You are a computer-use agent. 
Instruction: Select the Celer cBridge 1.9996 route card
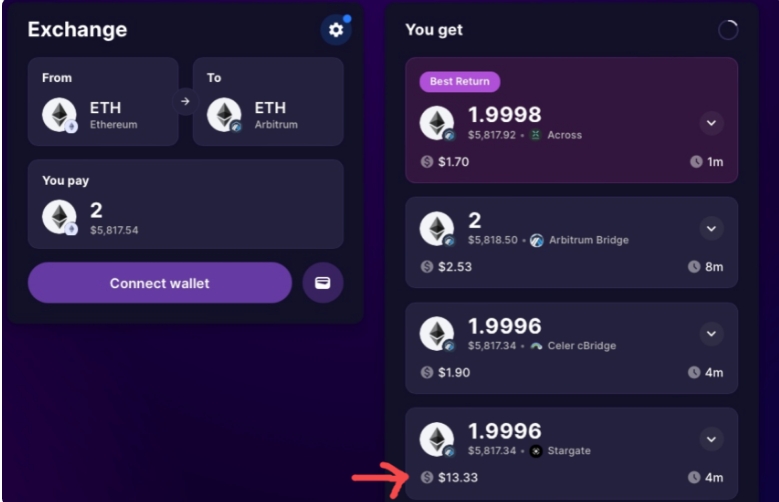[571, 348]
